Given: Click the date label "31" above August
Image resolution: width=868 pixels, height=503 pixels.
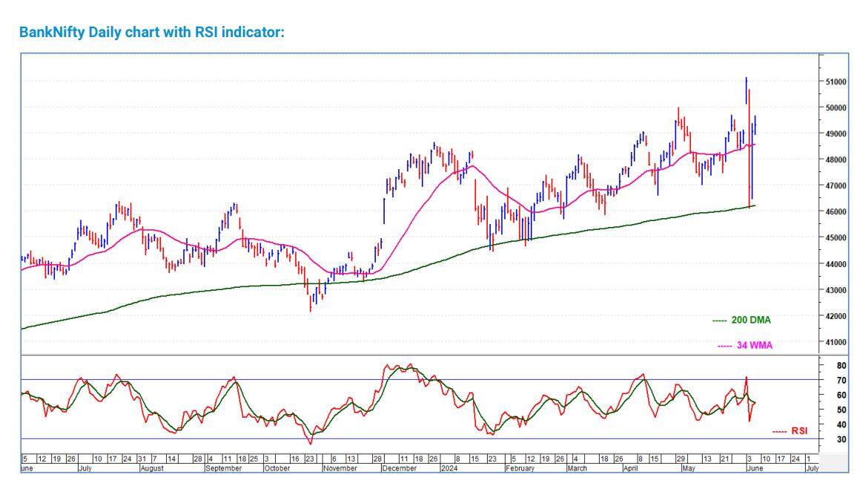Looking at the screenshot, I should 142,459.
